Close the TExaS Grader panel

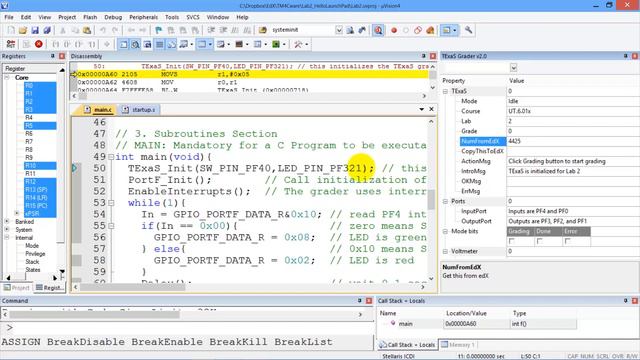(635, 56)
